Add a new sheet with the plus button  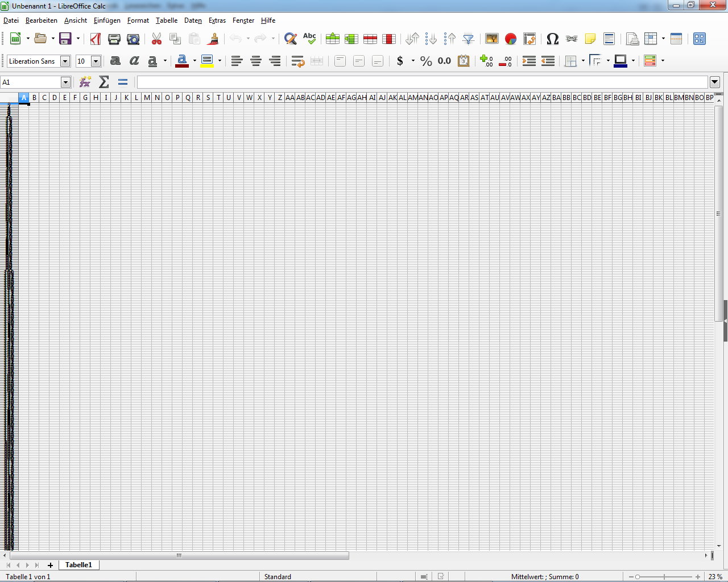click(50, 565)
